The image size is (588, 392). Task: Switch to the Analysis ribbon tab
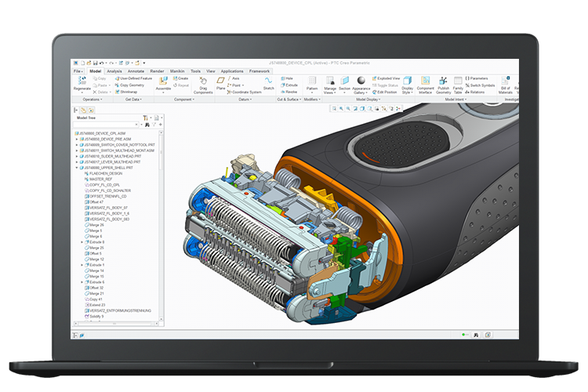[x=114, y=71]
